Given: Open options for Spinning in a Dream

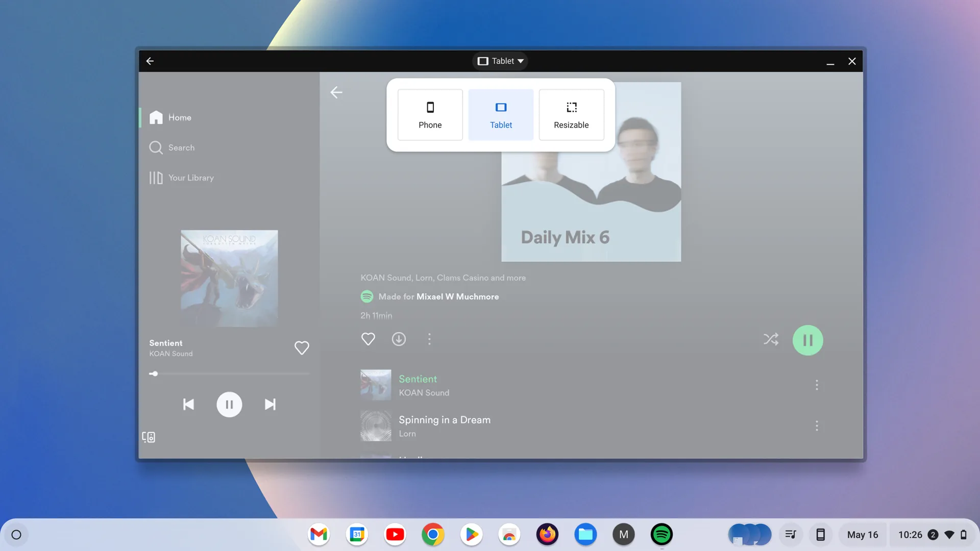Looking at the screenshot, I should click(817, 426).
